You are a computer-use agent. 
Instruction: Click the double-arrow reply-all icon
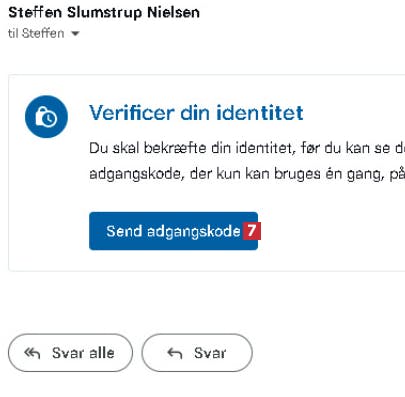(32, 353)
